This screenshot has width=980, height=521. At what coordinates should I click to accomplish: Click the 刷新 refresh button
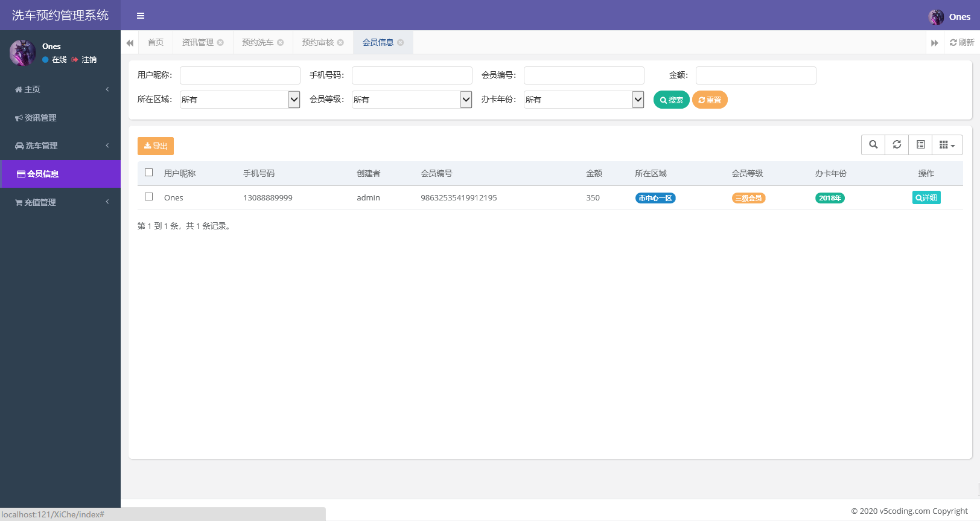coord(962,42)
